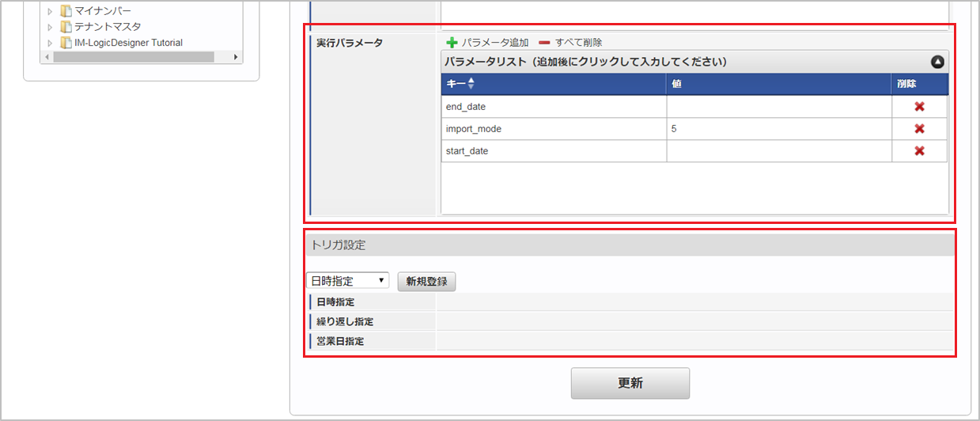Click the tree panel horizontal scrollbar thumb
The width and height of the screenshot is (980, 421).
132,58
